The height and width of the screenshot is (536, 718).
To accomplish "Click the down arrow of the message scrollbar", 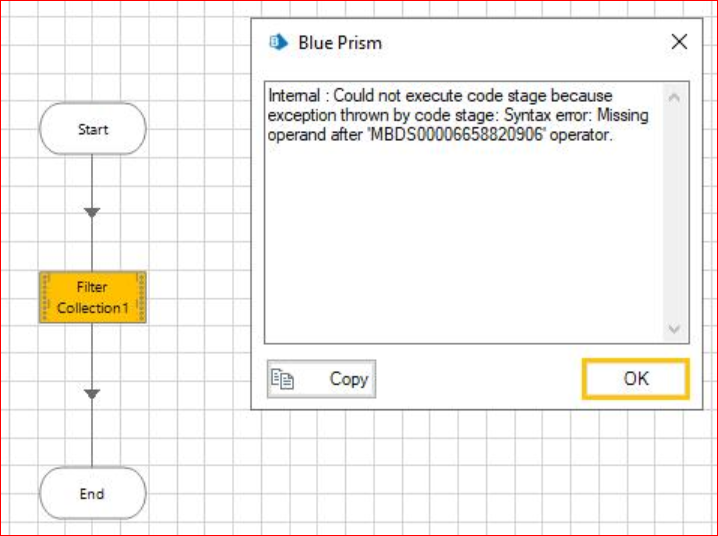I will point(674,329).
